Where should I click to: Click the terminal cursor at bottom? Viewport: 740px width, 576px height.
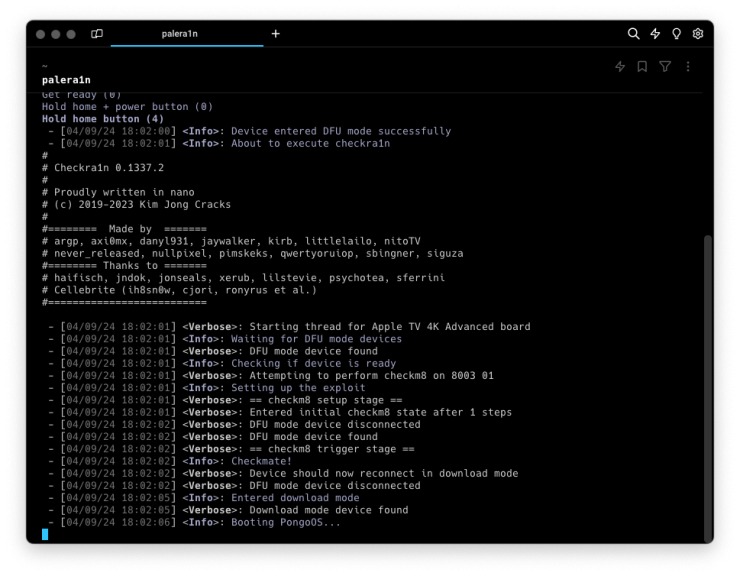45,534
